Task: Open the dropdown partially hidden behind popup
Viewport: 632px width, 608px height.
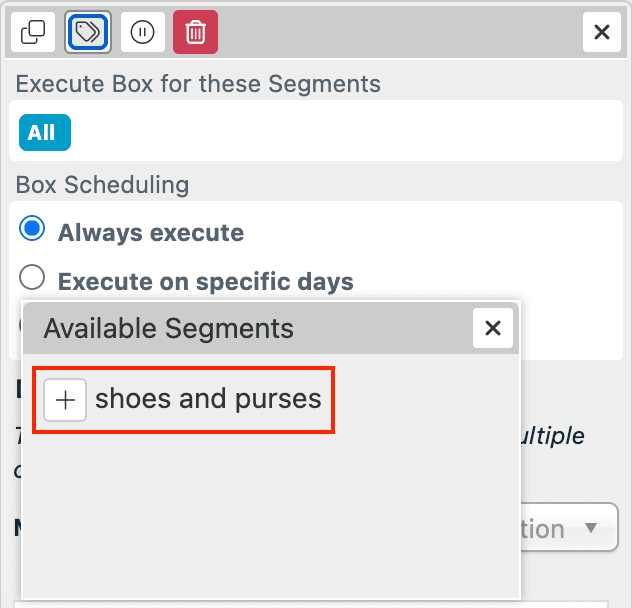Action: pyautogui.click(x=588, y=528)
